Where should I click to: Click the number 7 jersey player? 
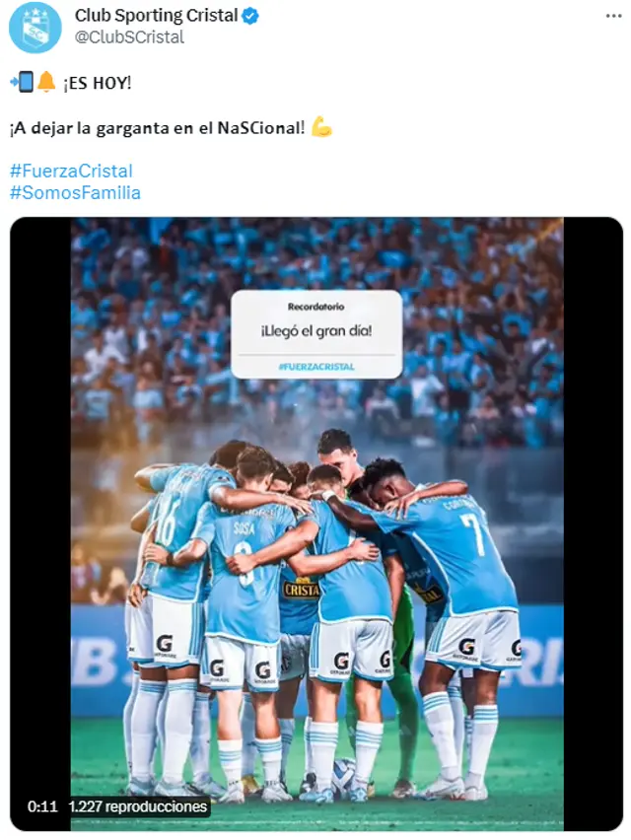click(459, 616)
